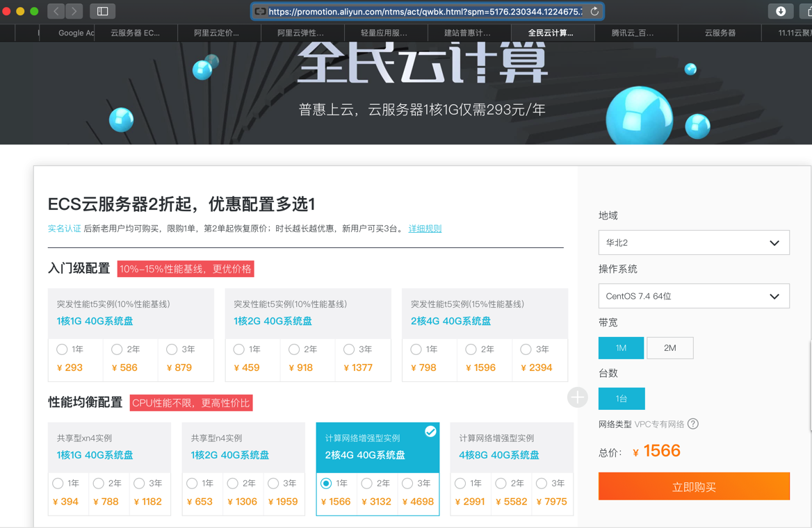Open the 详细规则 detailed rules link

[425, 229]
